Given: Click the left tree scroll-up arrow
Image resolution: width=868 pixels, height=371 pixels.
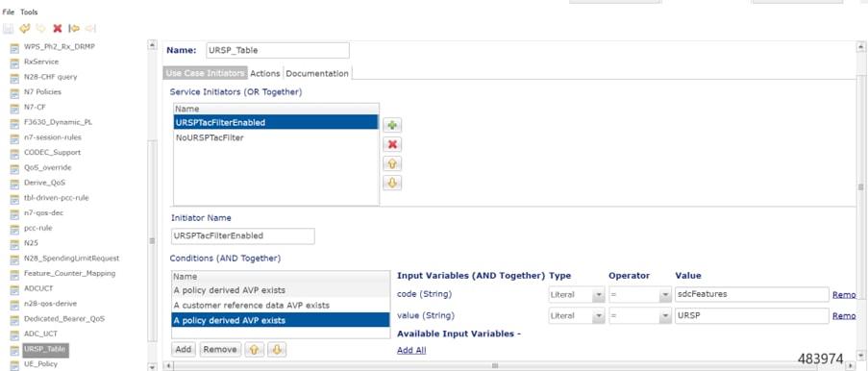Looking at the screenshot, I should click(x=152, y=45).
